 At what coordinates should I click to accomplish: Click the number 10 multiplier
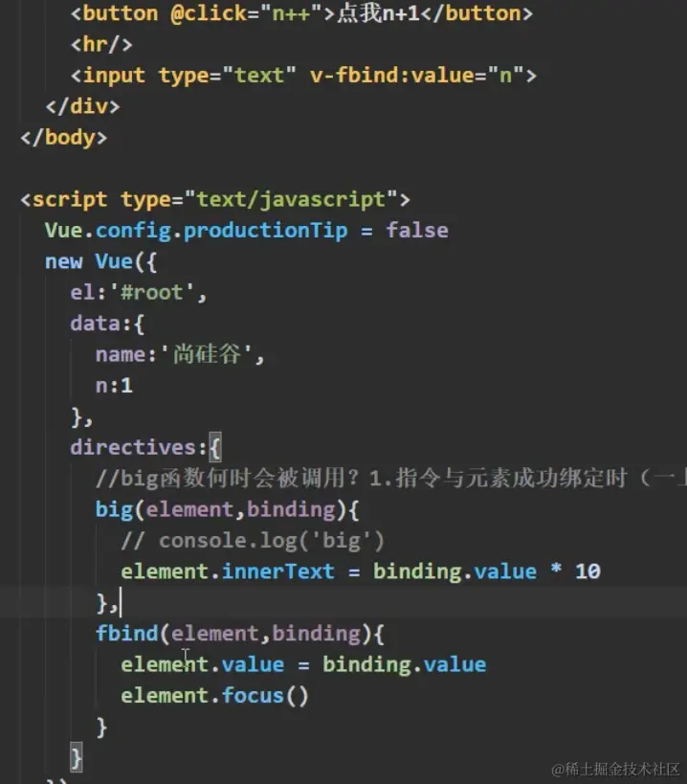(x=587, y=571)
